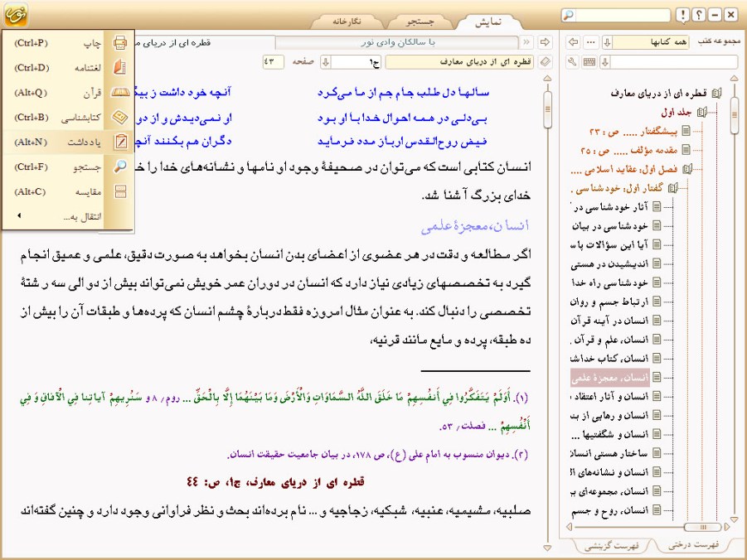Open the قرآن (Alt+Q) menu entry

click(68, 93)
